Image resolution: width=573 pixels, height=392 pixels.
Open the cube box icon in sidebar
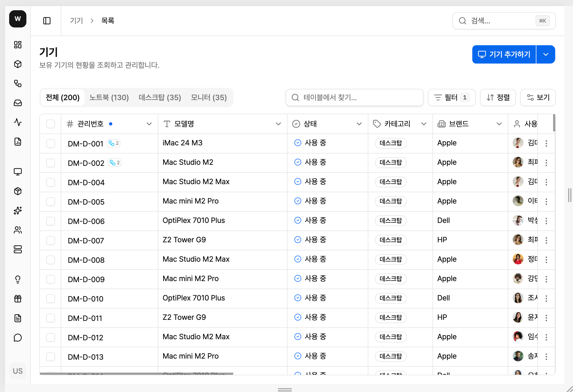click(x=18, y=64)
